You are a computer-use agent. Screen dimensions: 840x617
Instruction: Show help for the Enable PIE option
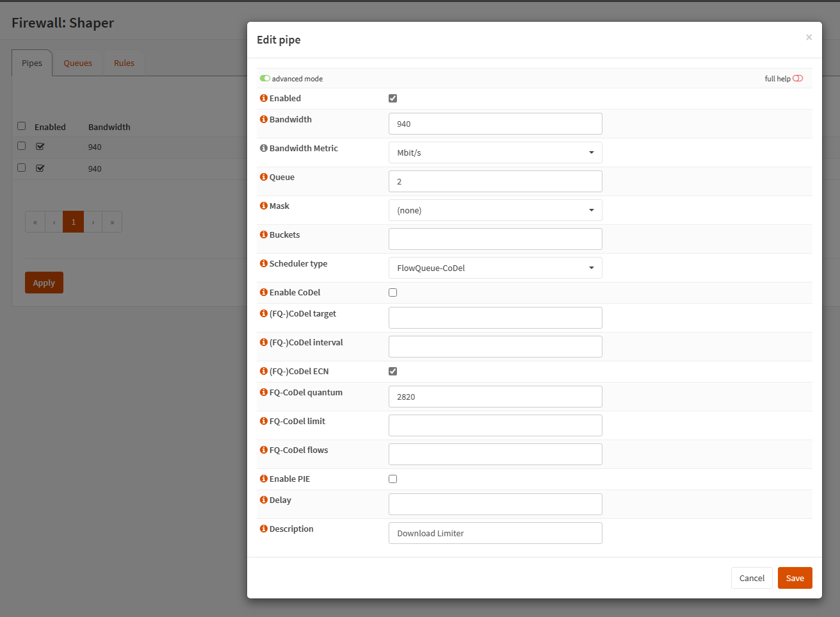coord(263,479)
